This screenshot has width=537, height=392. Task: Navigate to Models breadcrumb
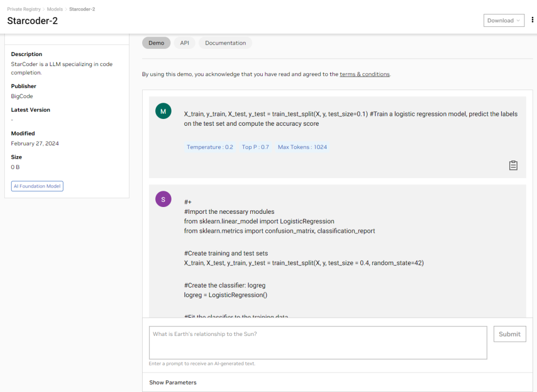point(55,9)
